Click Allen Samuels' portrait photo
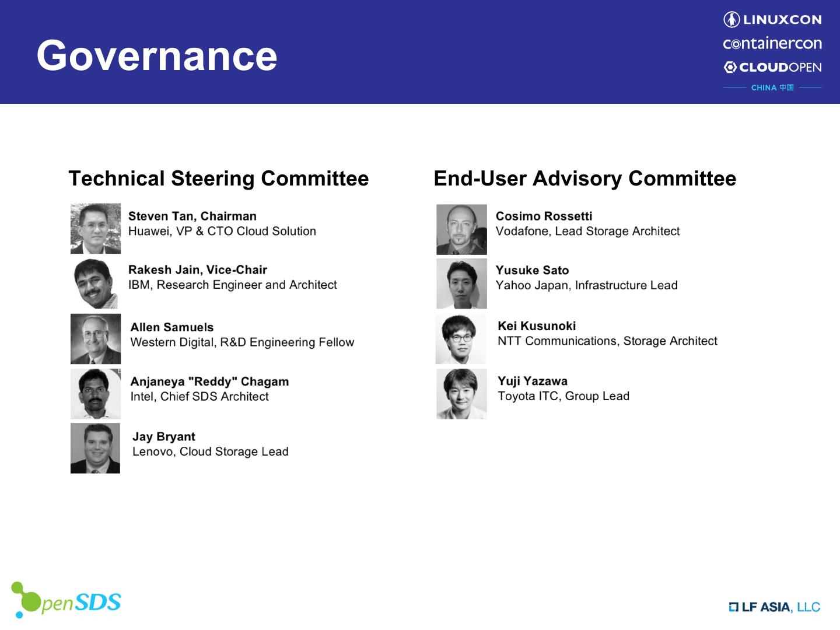The image size is (840, 630). point(96,339)
